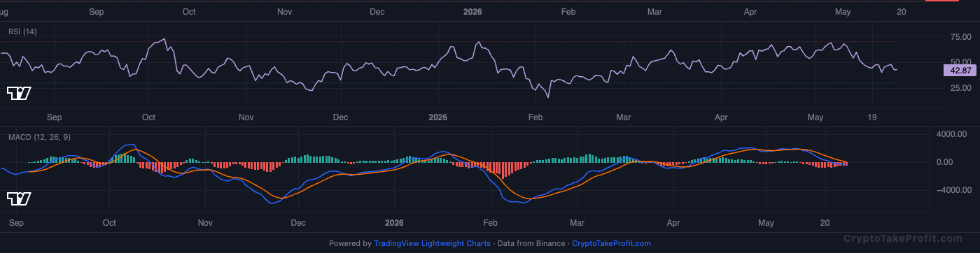Click the -4000.00 MACD axis label
The height and width of the screenshot is (253, 980).
click(x=953, y=189)
